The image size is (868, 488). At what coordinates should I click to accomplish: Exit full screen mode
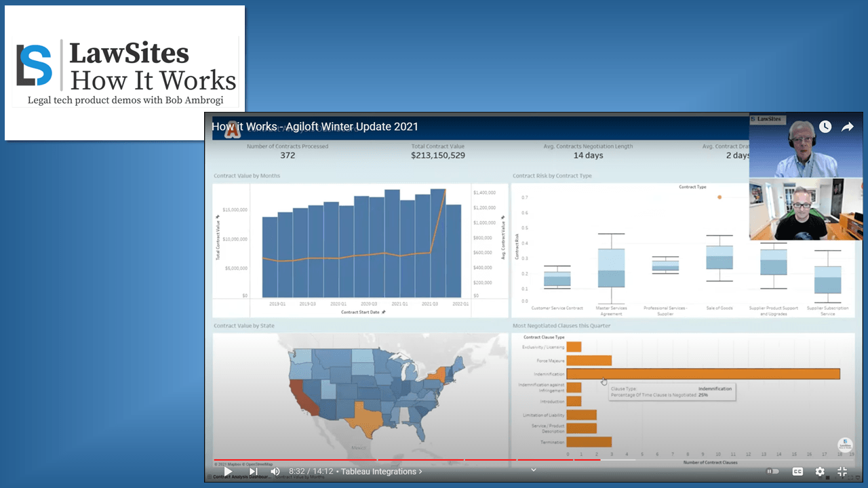point(842,471)
